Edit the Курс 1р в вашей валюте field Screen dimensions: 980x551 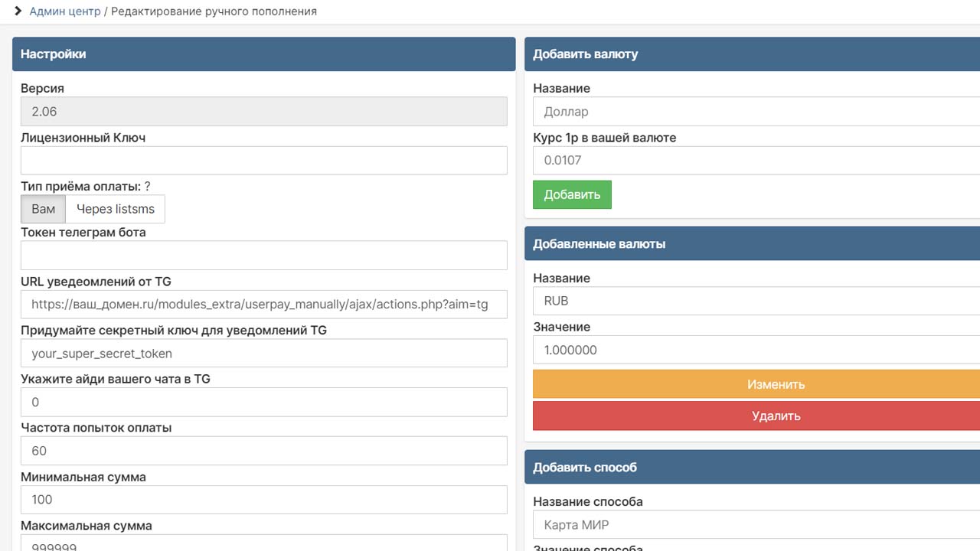pos(756,161)
